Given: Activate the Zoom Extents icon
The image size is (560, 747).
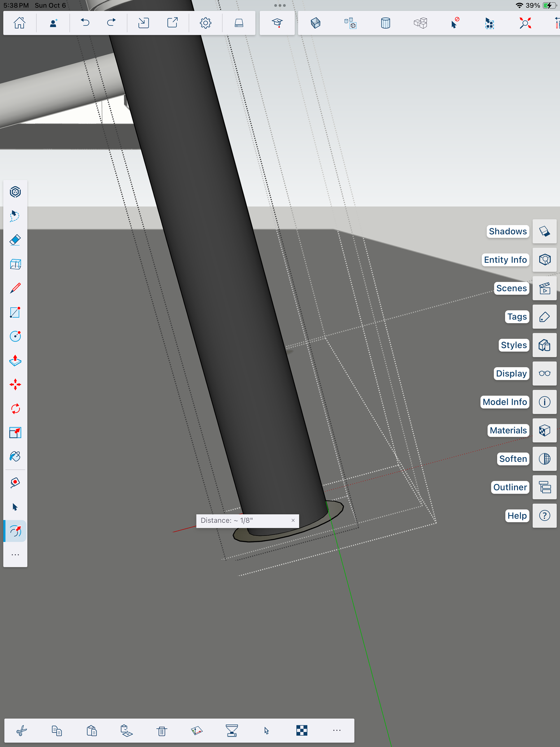Looking at the screenshot, I should coord(525,23).
